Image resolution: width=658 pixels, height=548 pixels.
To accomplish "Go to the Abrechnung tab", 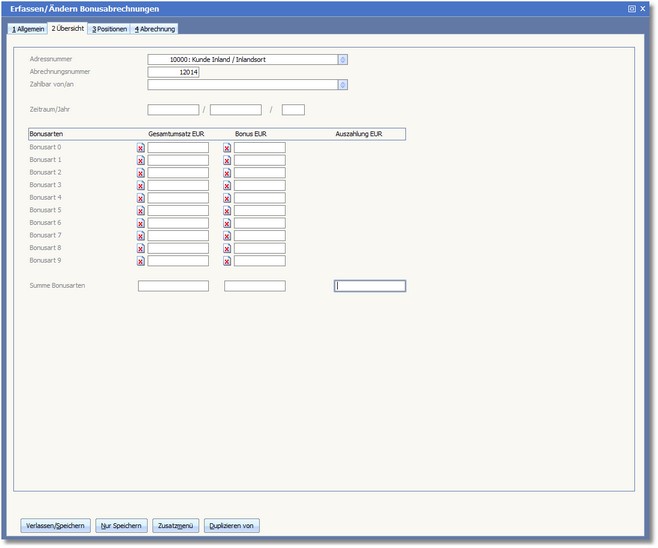I will [x=155, y=29].
